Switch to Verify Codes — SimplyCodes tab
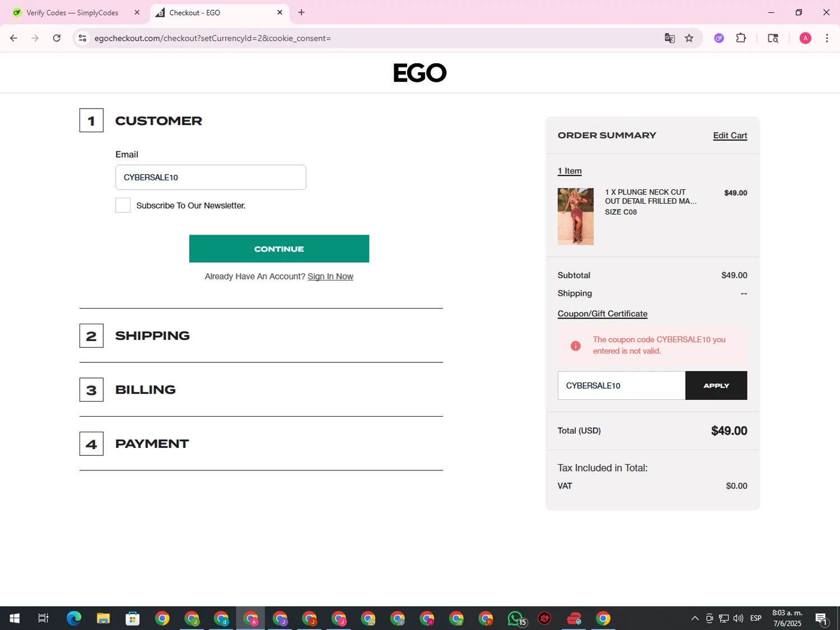This screenshot has height=630, width=840. pyautogui.click(x=73, y=12)
